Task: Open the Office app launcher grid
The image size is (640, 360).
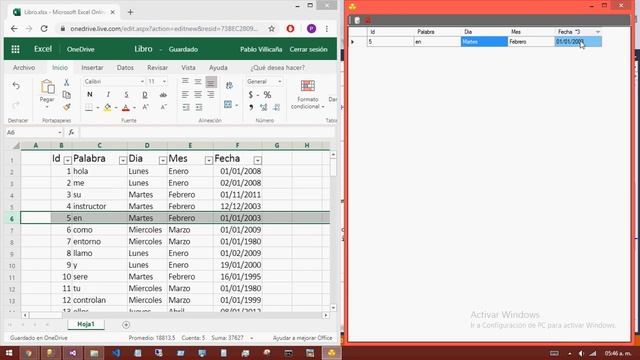Action: point(16,49)
